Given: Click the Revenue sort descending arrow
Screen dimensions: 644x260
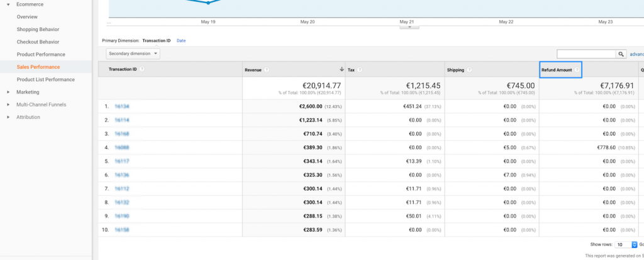Looking at the screenshot, I should 341,69.
